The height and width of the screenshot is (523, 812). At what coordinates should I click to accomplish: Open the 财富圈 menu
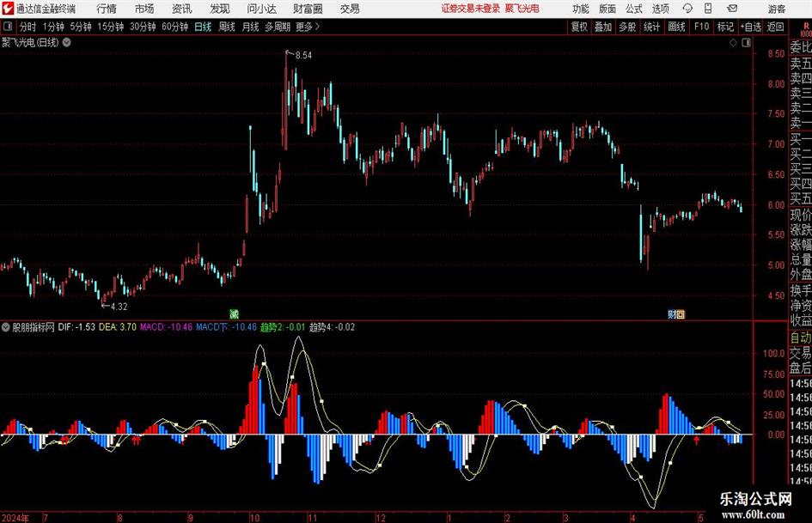pos(308,9)
